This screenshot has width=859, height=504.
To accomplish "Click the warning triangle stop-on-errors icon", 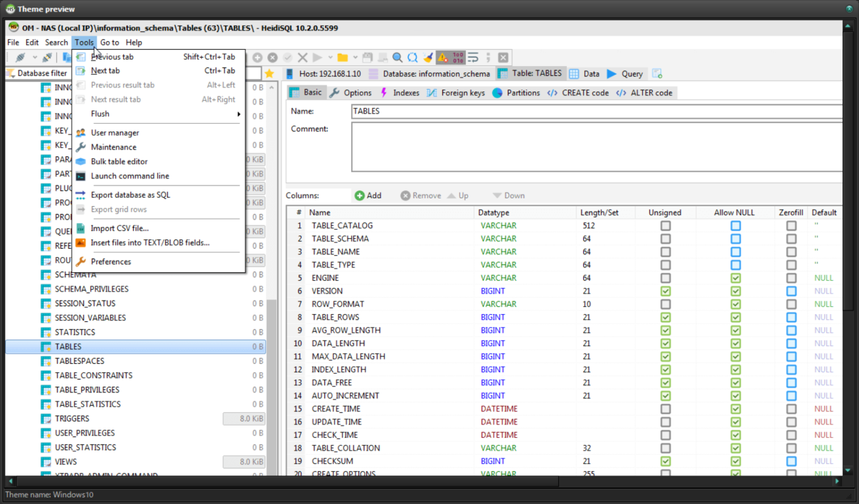I will click(443, 58).
